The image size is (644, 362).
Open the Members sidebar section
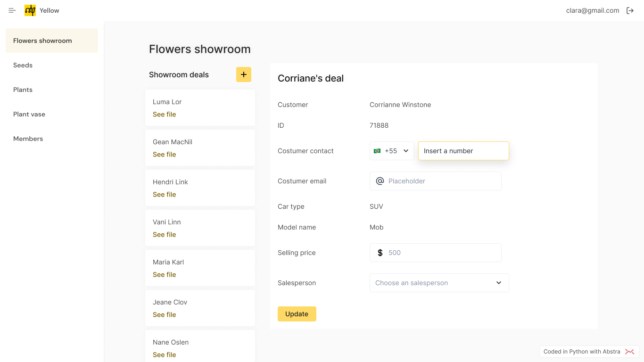[x=28, y=139]
